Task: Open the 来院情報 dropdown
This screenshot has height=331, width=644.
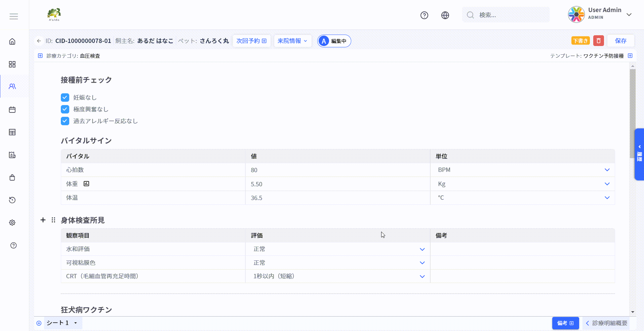Action: [x=292, y=41]
